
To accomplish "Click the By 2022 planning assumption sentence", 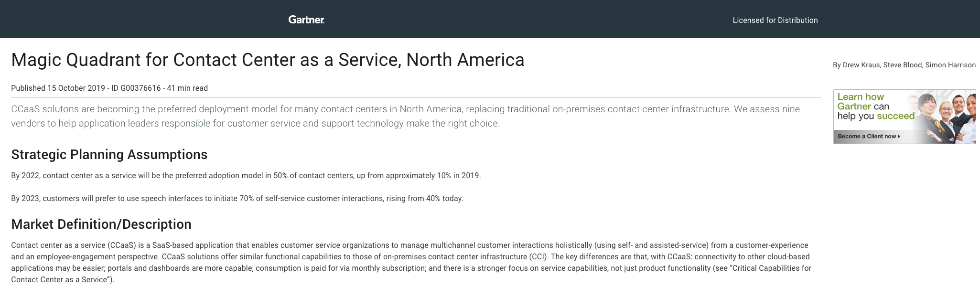I will click(x=246, y=175).
